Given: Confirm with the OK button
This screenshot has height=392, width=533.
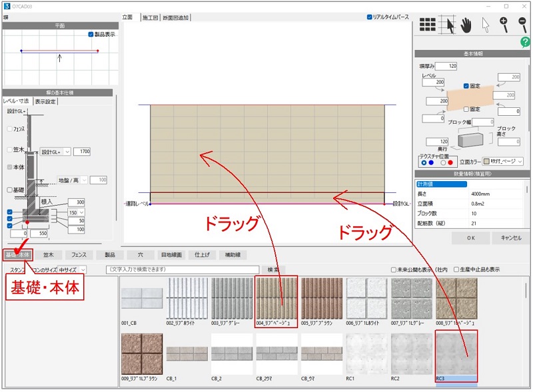Looking at the screenshot, I should [x=471, y=238].
